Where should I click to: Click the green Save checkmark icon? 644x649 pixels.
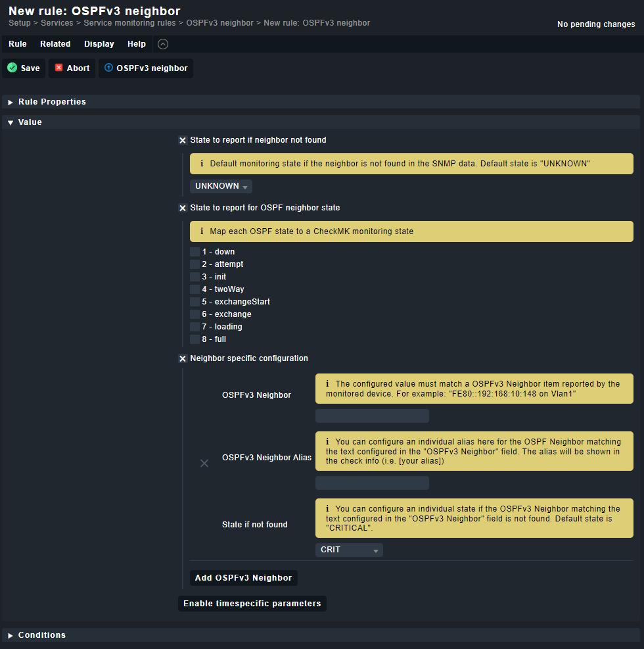(12, 68)
